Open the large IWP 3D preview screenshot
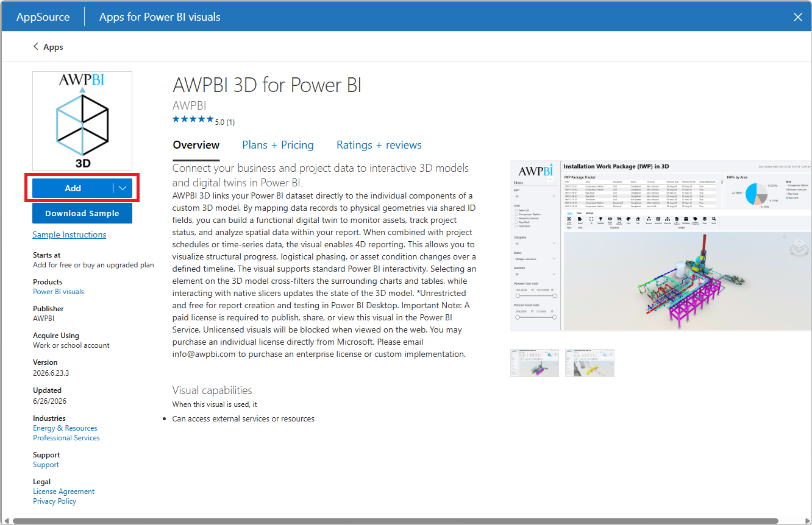 click(x=661, y=246)
